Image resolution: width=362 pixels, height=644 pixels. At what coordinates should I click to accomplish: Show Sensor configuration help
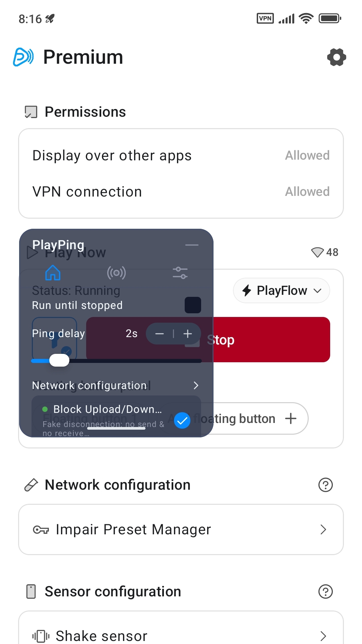[325, 592]
